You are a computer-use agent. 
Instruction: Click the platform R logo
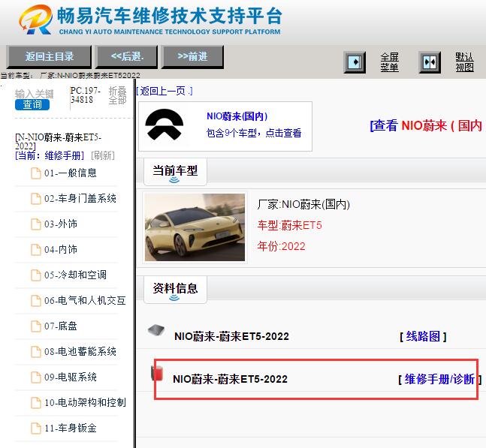pos(35,20)
